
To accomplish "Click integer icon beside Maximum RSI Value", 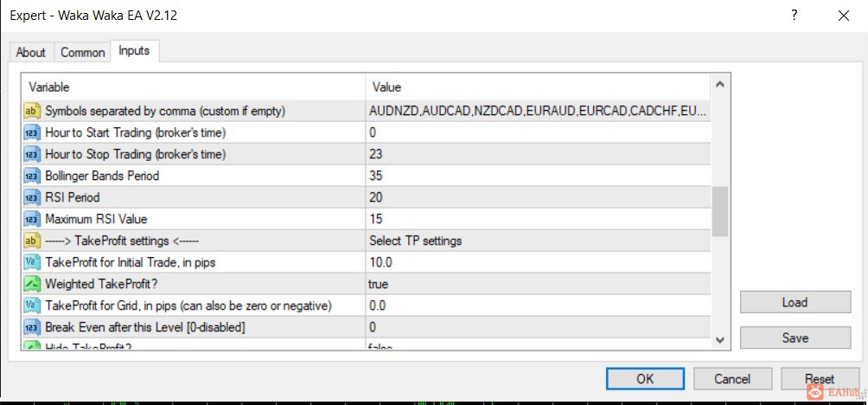I will pyautogui.click(x=32, y=220).
